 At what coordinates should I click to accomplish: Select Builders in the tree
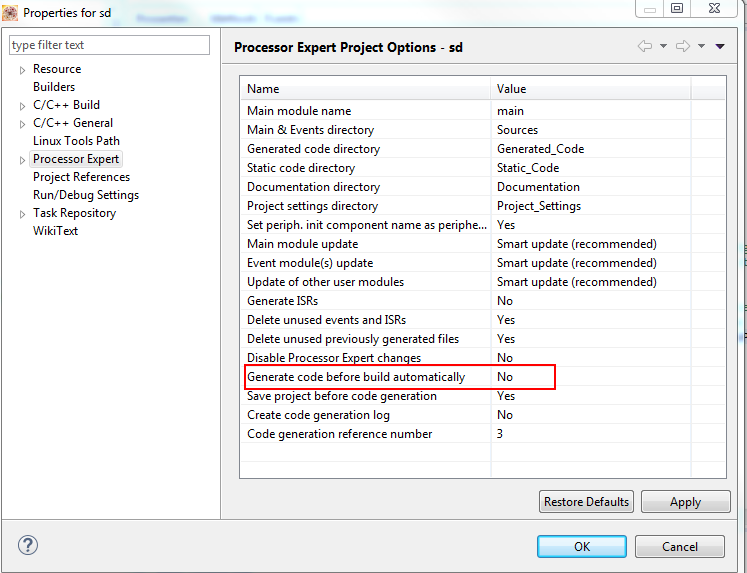[x=54, y=87]
